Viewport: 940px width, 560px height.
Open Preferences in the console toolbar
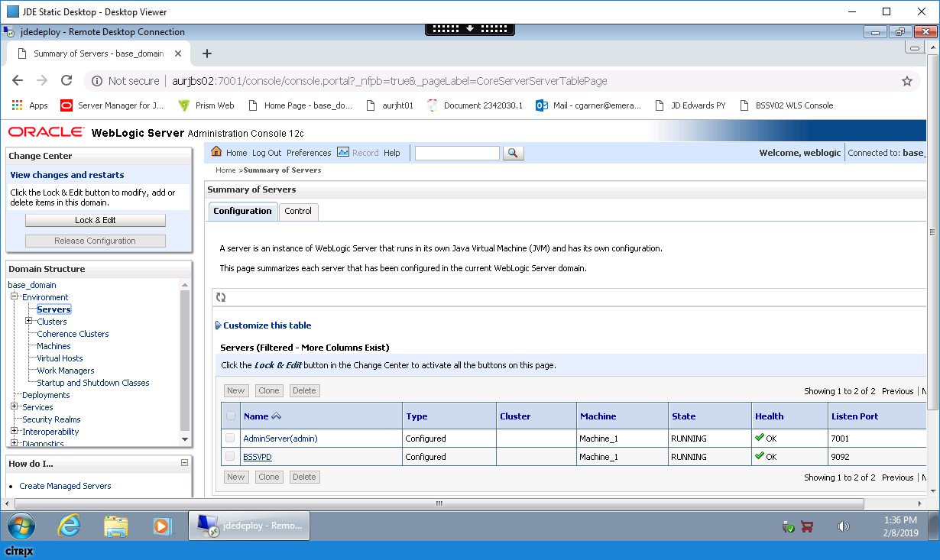tap(309, 153)
